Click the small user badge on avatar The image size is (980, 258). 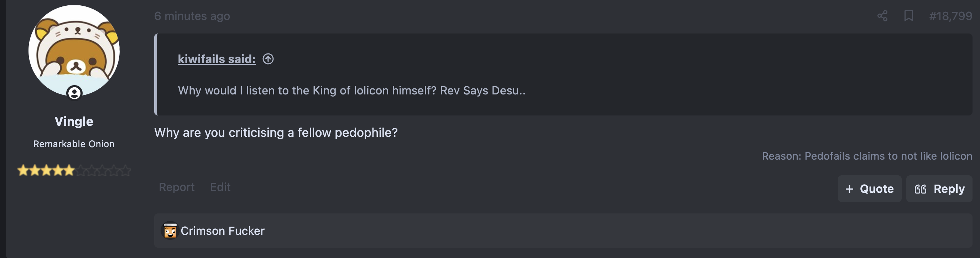click(74, 93)
